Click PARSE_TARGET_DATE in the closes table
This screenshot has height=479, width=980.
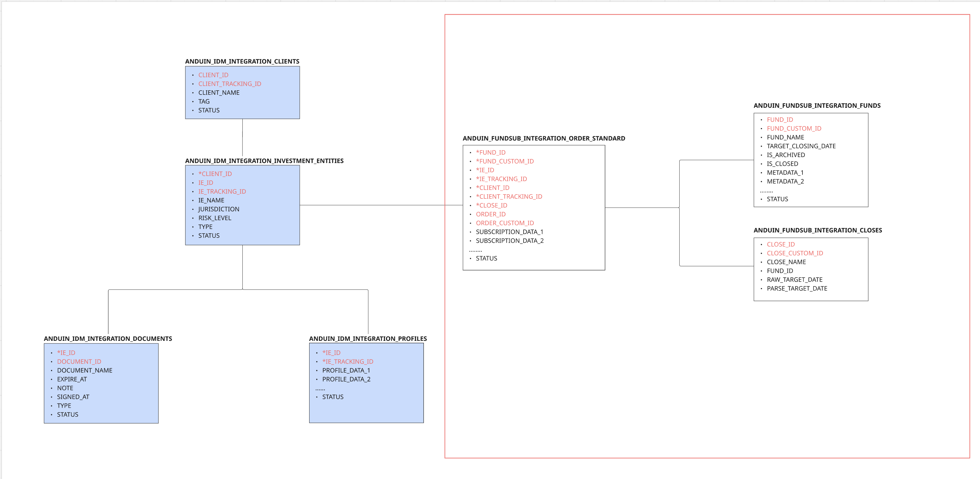[797, 288]
